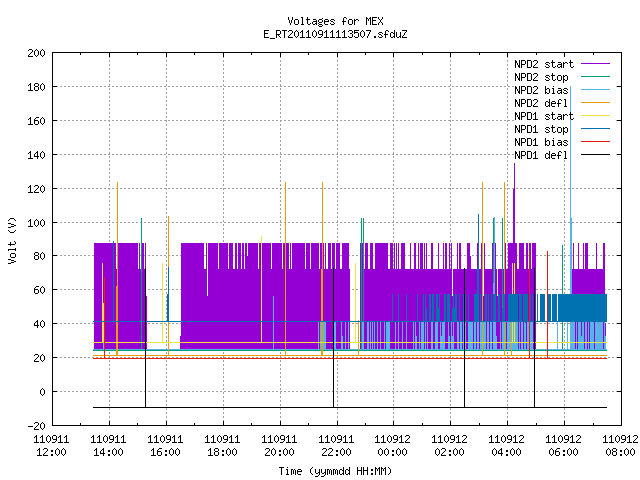Click the x-axis tick 110912 06:00

(564, 446)
